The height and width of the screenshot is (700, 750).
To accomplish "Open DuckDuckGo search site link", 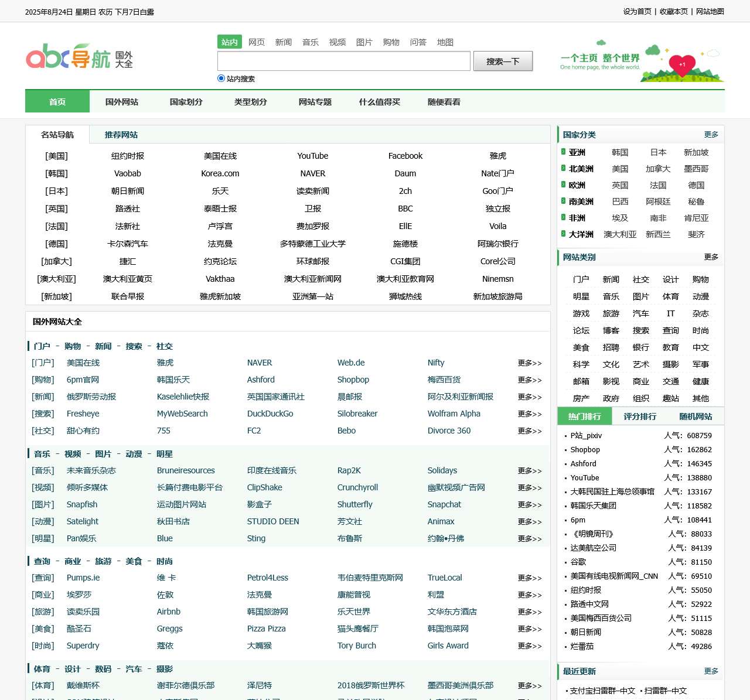I will (x=270, y=414).
